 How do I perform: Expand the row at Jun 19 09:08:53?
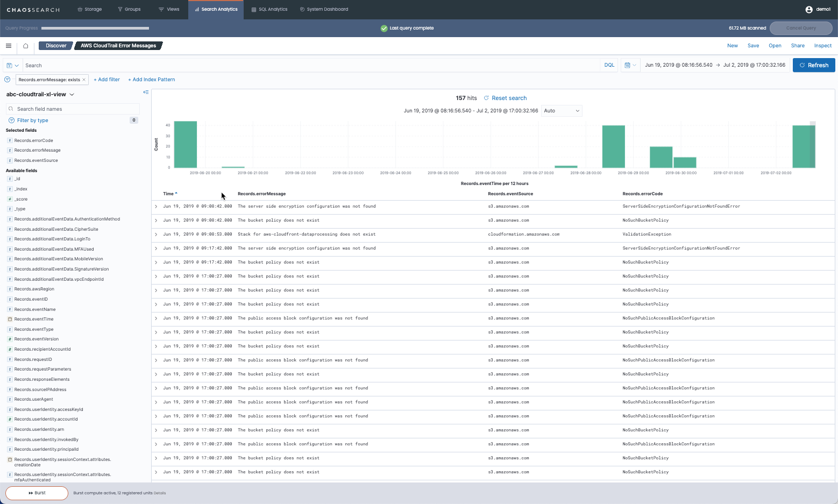coord(156,235)
